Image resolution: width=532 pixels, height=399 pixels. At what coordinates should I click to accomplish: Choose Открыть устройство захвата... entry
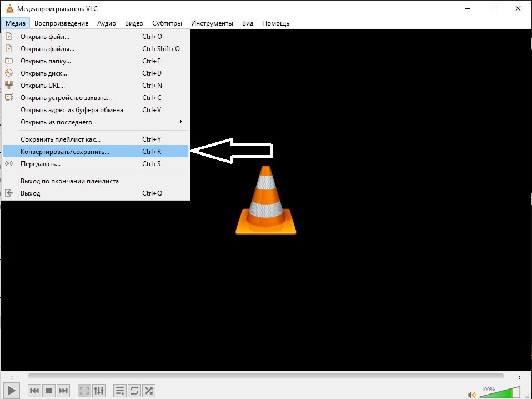coord(96,97)
